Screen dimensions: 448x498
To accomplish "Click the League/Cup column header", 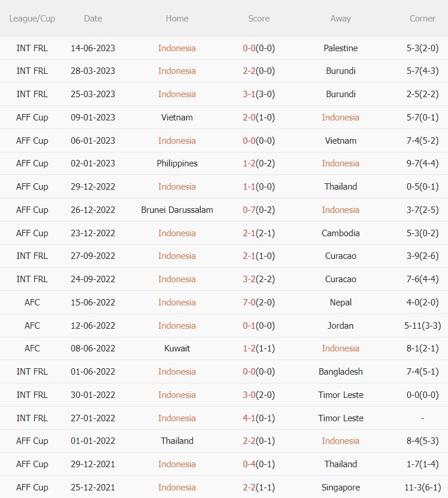I will pos(32,19).
